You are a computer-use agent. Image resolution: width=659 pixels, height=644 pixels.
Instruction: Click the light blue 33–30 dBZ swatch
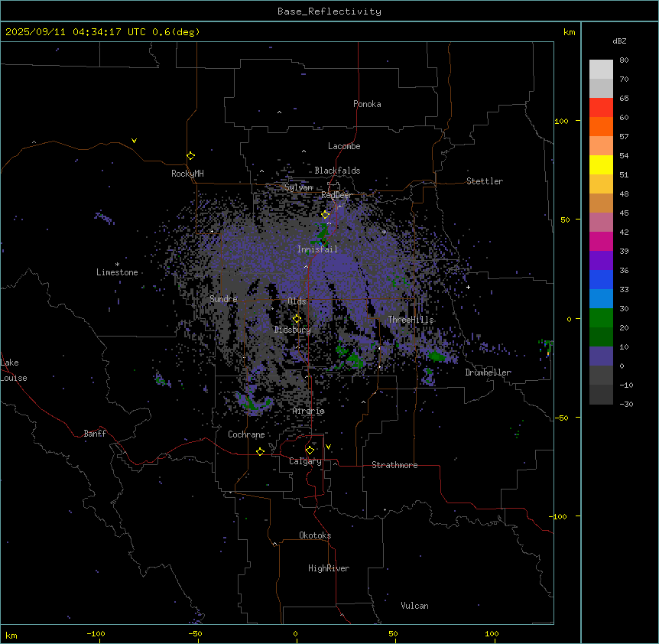click(601, 298)
